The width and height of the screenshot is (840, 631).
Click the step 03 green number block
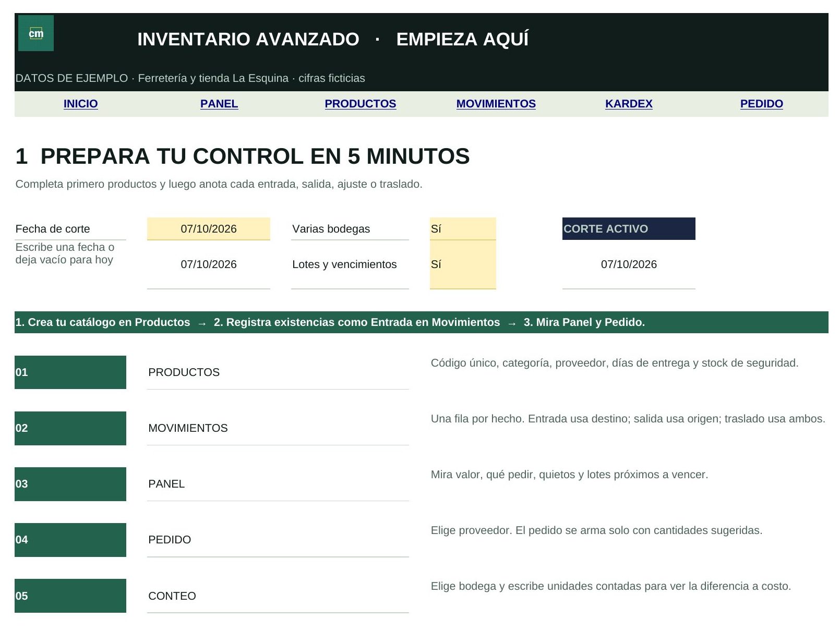[x=70, y=484]
